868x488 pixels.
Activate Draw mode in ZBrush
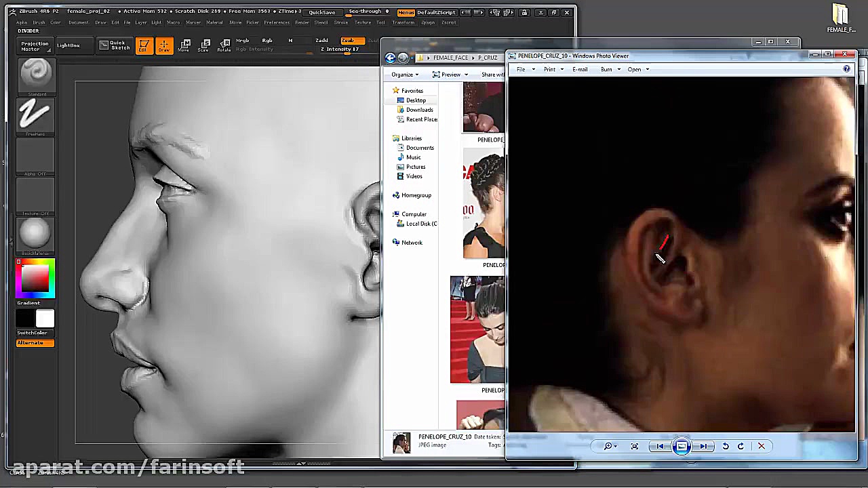coord(164,45)
